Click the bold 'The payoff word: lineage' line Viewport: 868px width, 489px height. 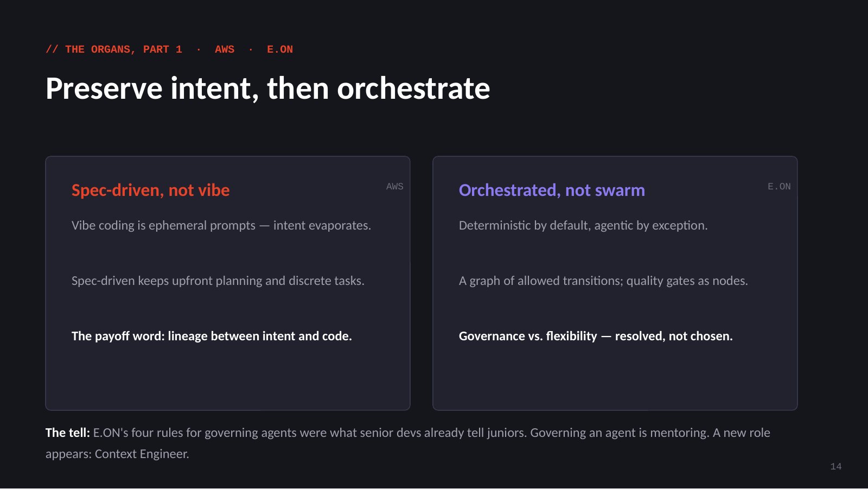[212, 336]
